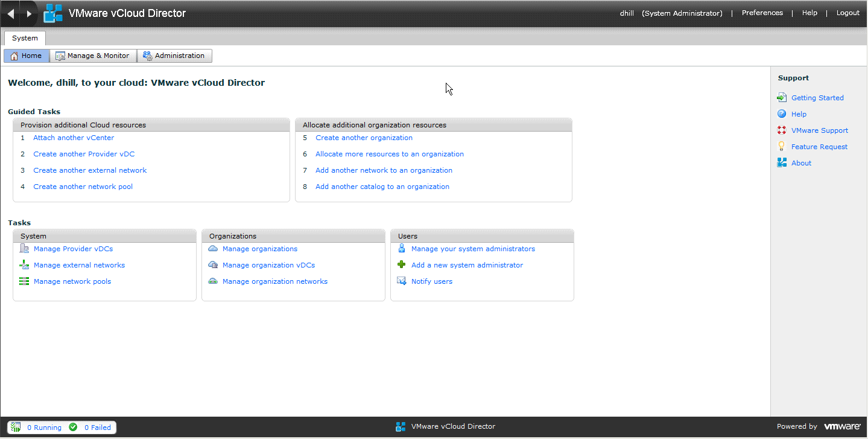Open Preferences in the header
The image size is (868, 439).
coord(762,13)
